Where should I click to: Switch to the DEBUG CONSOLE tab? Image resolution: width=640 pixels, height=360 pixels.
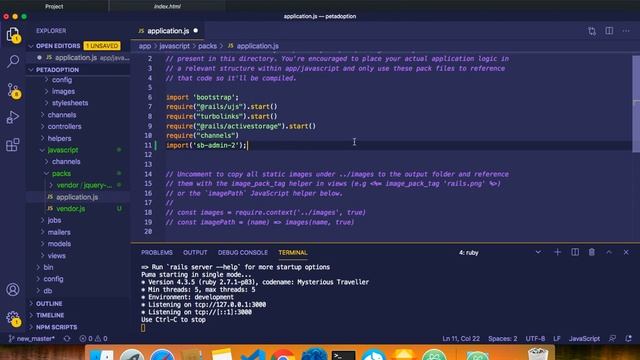pyautogui.click(x=242, y=253)
